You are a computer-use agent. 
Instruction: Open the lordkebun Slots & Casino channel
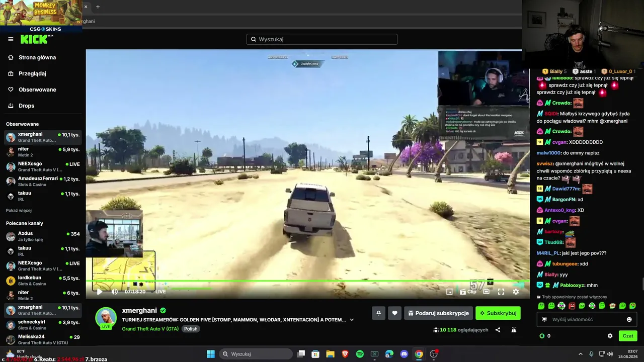[43, 281]
